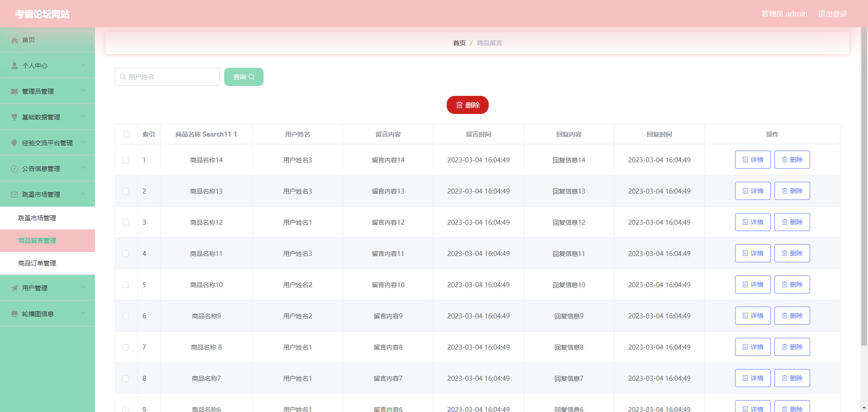Click the 考编论坛网站 site title
Viewport: 868px width, 412px height.
pos(42,14)
